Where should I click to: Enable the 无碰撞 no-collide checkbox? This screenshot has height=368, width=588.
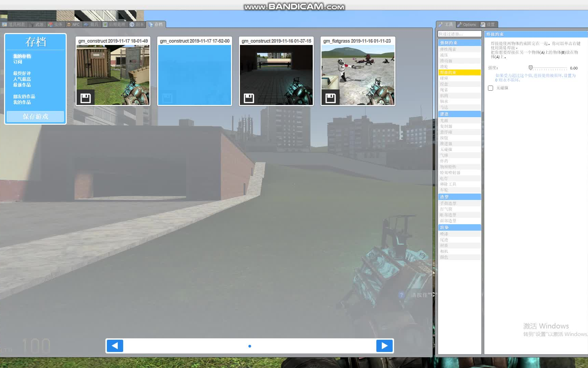coord(490,88)
